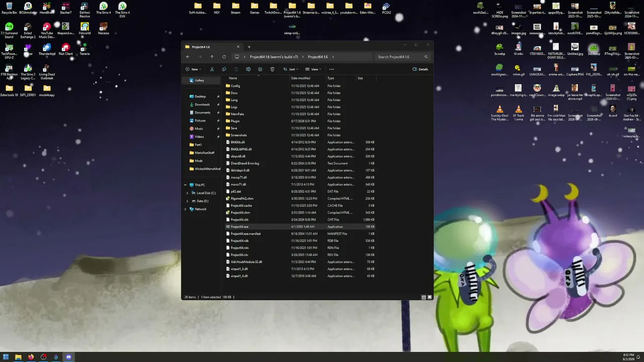Click the Share icon in Explorer toolbar
The image size is (644, 362).
coord(260,69)
